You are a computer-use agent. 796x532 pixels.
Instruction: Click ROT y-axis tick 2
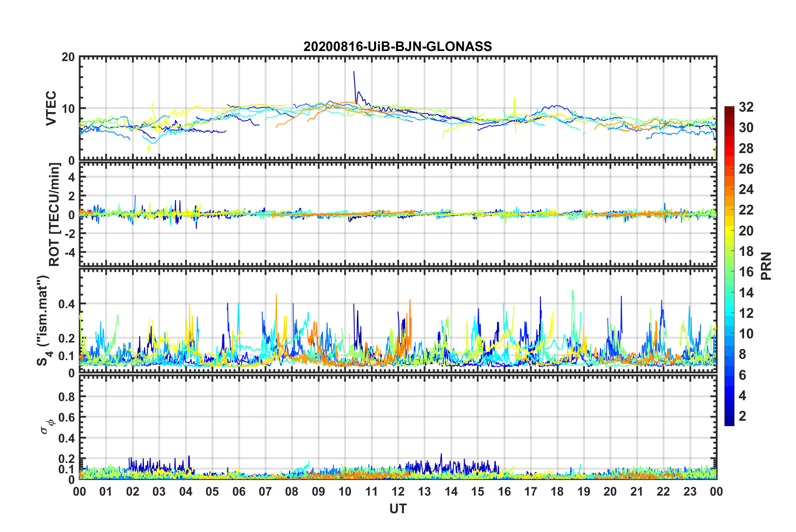[72, 196]
